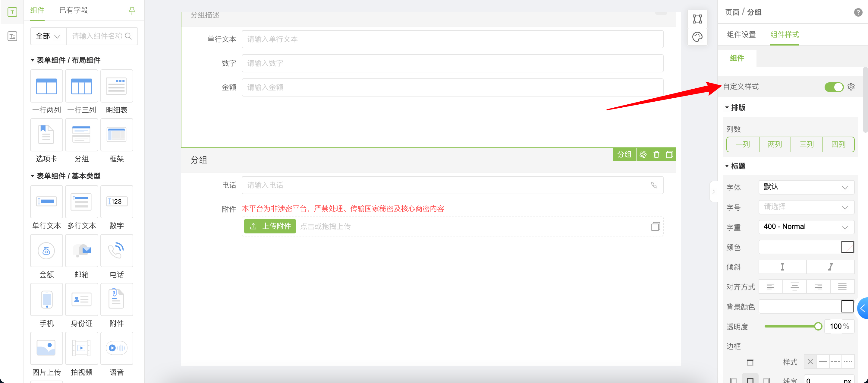
Task: Click the Upload attachment (上传附件) button
Action: click(x=270, y=226)
